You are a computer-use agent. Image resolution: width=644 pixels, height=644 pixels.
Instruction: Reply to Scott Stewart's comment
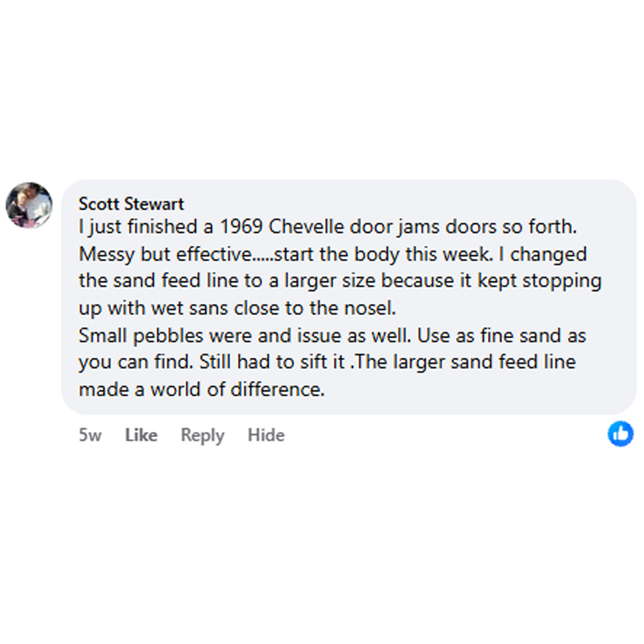(202, 435)
